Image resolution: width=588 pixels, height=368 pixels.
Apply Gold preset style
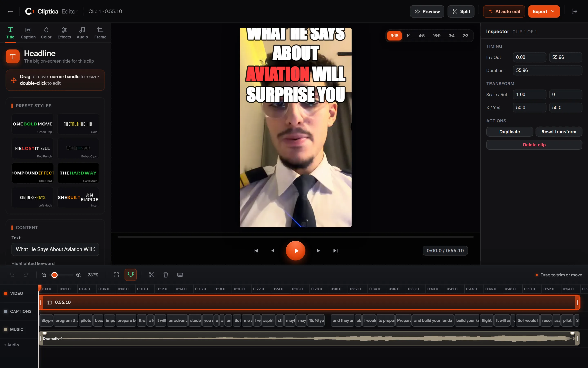78,124
